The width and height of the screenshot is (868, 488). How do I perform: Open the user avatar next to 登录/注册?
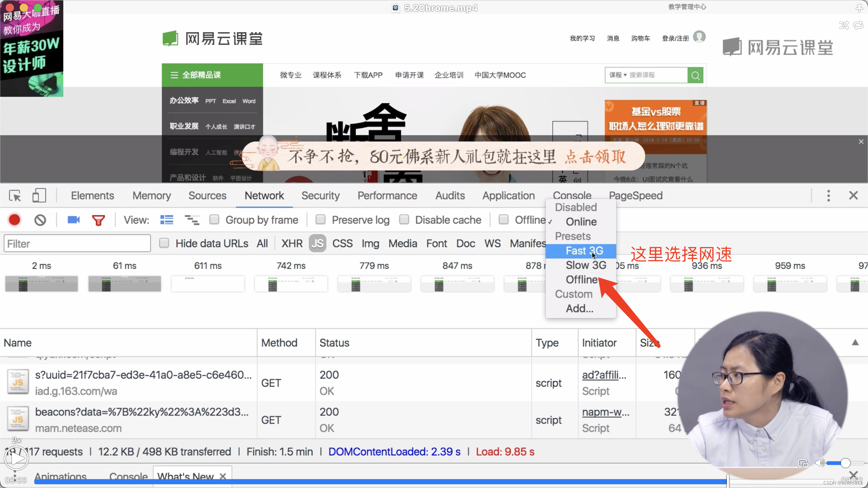click(699, 37)
